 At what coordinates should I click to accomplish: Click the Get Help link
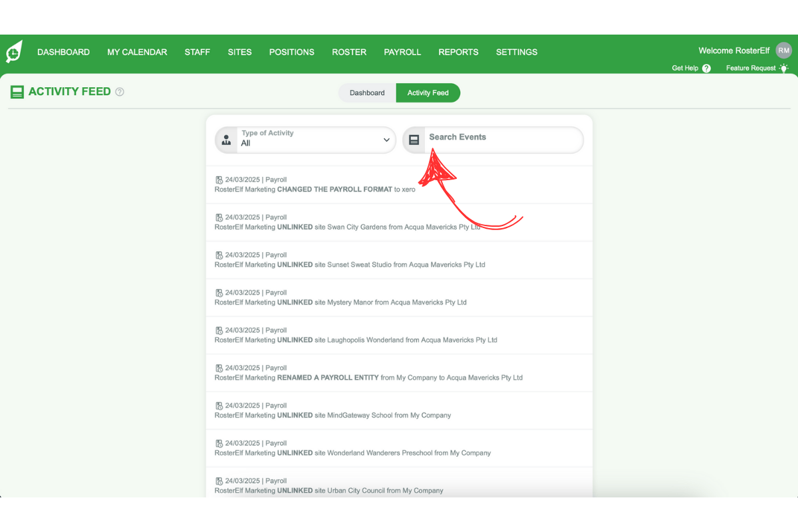(685, 68)
